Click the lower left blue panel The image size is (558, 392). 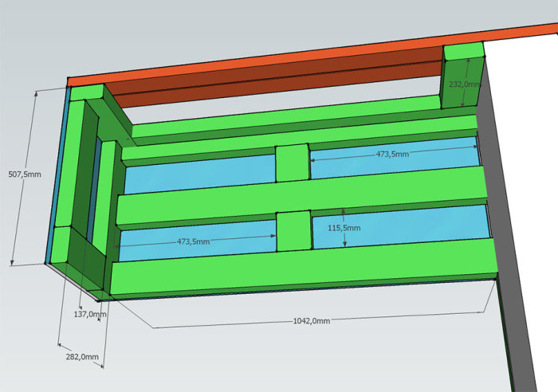tap(198, 241)
